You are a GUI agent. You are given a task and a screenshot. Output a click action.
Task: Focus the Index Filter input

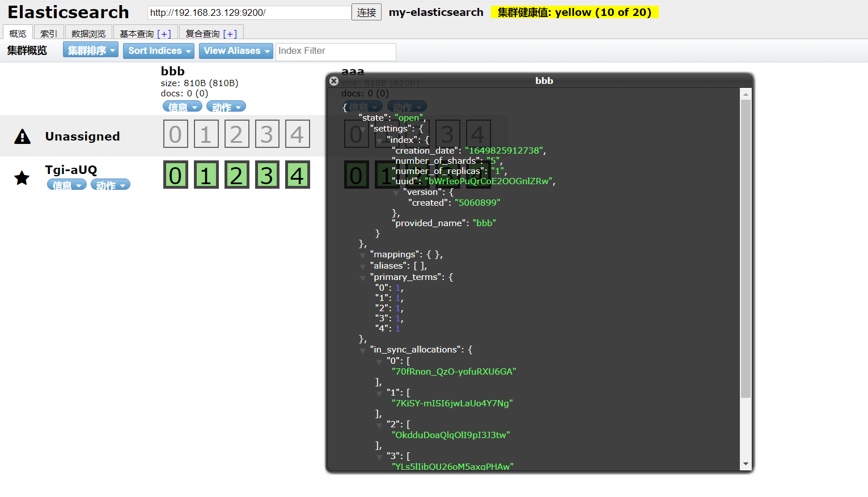336,51
